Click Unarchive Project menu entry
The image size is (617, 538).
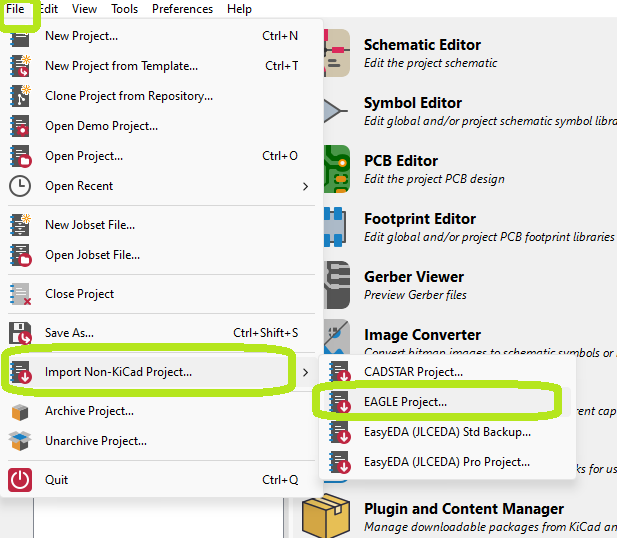pos(96,441)
